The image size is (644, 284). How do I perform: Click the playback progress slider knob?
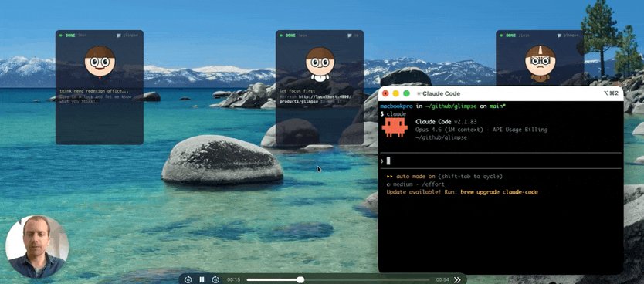click(x=300, y=279)
